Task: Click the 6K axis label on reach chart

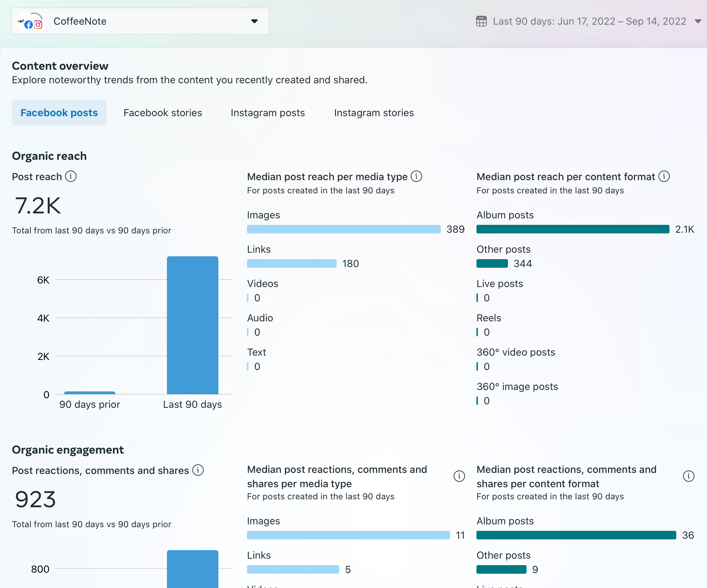Action: tap(43, 280)
